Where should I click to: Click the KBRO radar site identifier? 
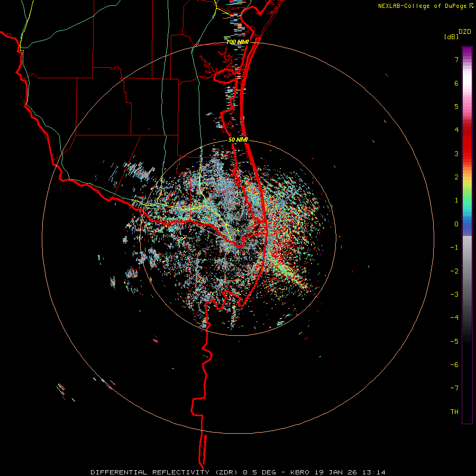300,472
